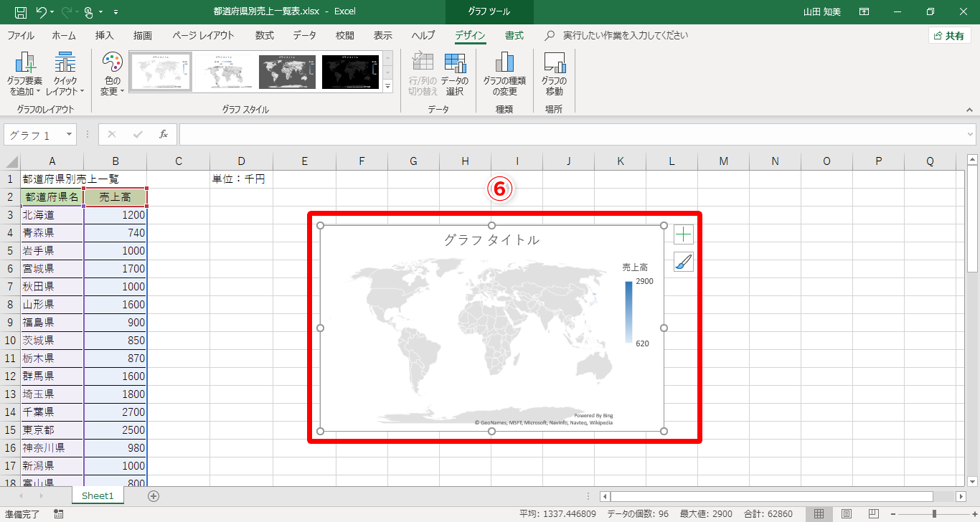This screenshot has height=522, width=980.
Task: Toggle touch/mouse mode in quick access toolbar
Action: [x=88, y=12]
